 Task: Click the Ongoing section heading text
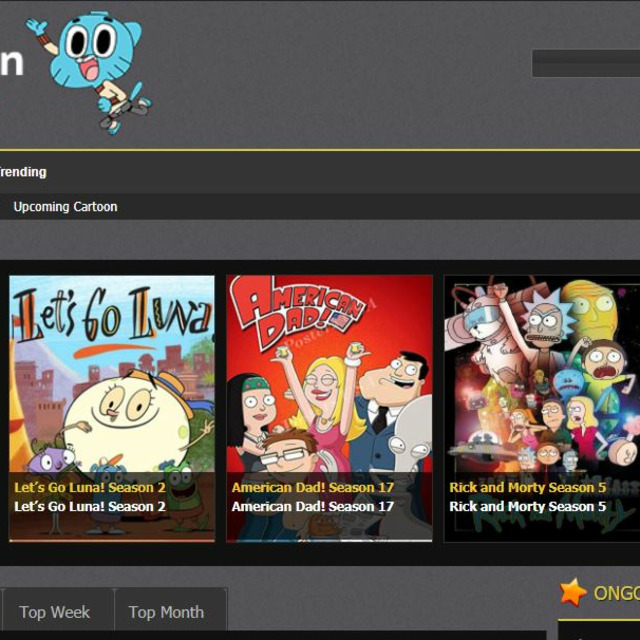[615, 593]
